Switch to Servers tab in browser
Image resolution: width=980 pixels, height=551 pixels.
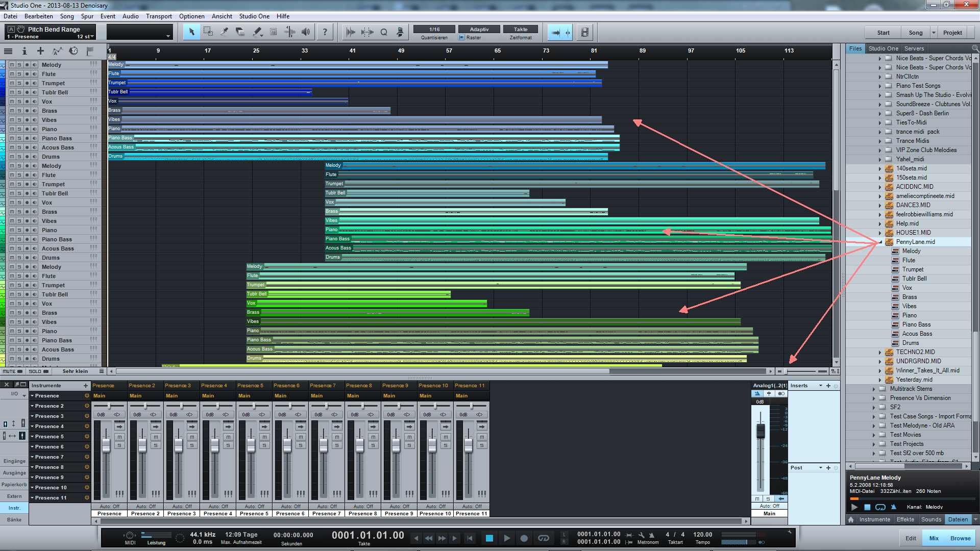914,48
